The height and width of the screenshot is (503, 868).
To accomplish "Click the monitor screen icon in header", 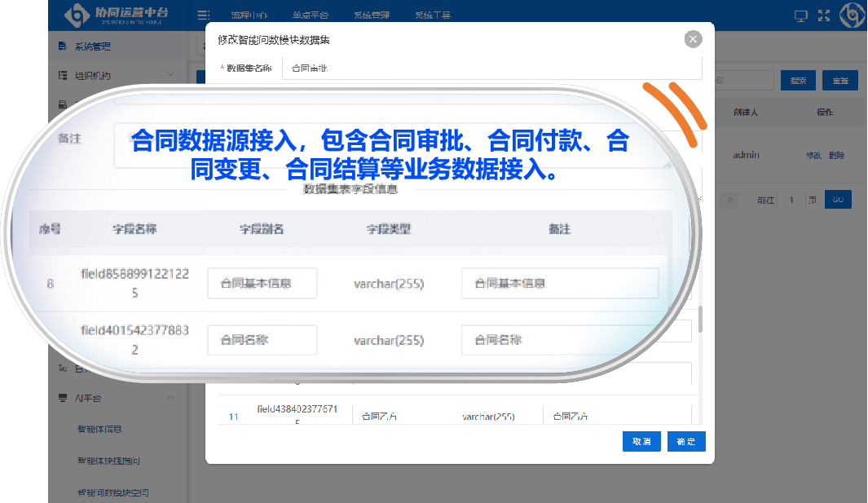I will tap(800, 15).
